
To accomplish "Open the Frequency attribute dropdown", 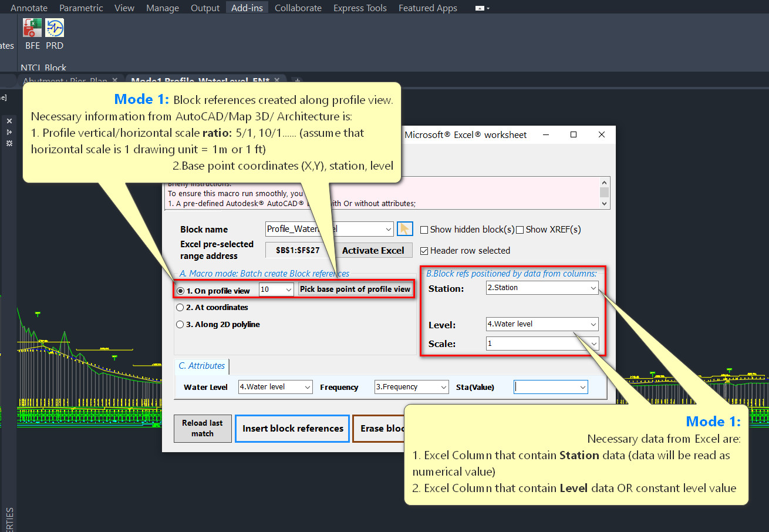I will [x=443, y=387].
